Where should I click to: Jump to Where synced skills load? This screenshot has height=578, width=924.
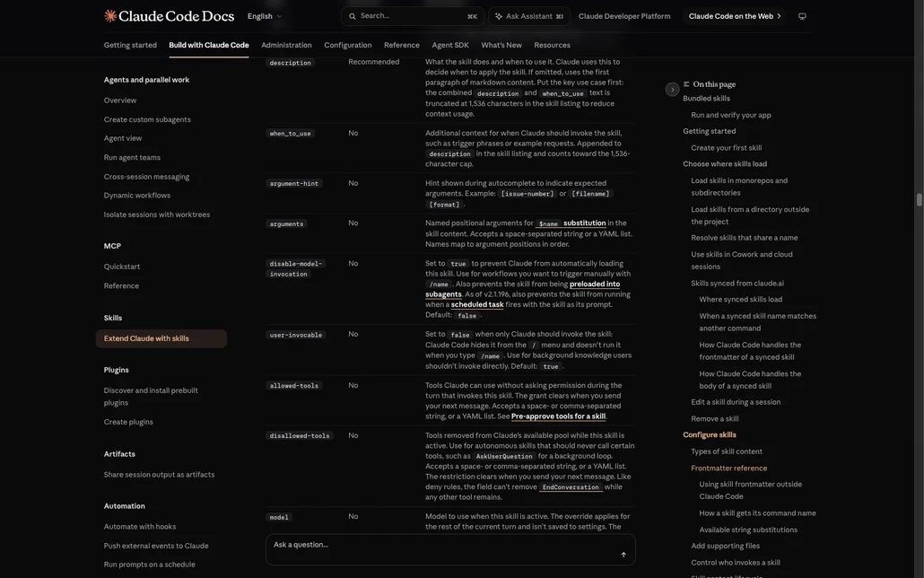click(x=741, y=299)
